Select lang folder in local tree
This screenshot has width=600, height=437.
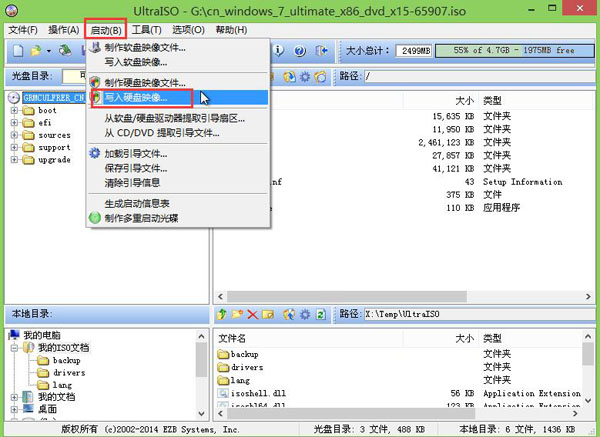(62, 385)
